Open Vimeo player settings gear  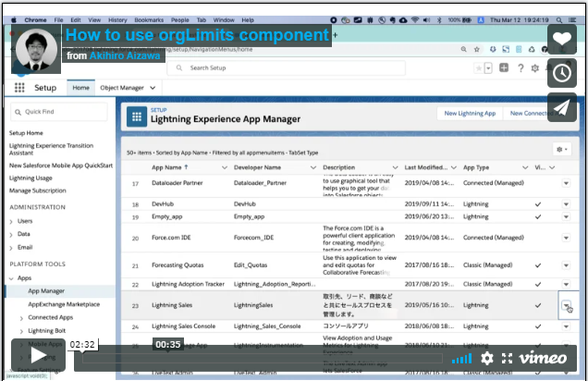(x=486, y=359)
